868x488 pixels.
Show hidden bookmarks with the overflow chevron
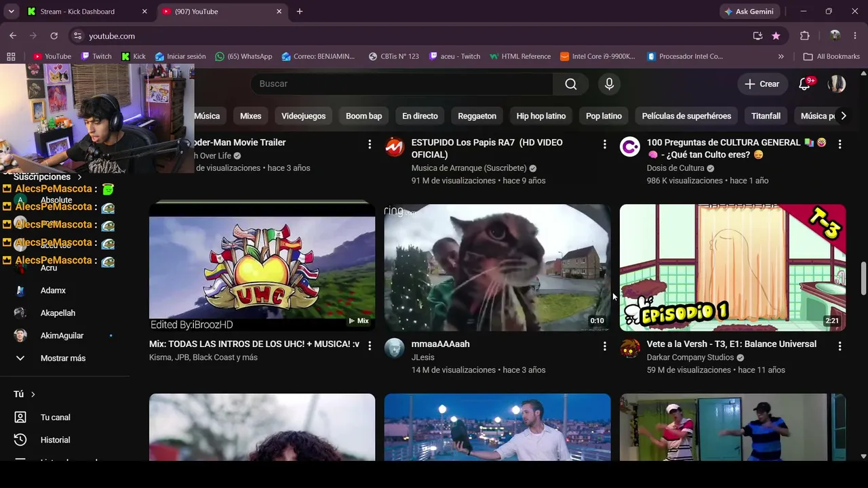tap(781, 56)
